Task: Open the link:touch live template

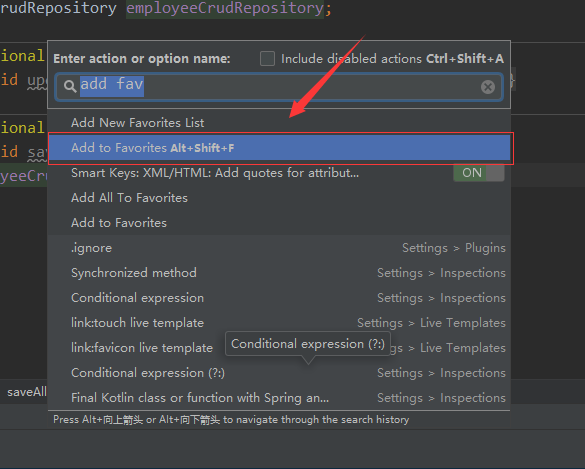Action: [279, 323]
